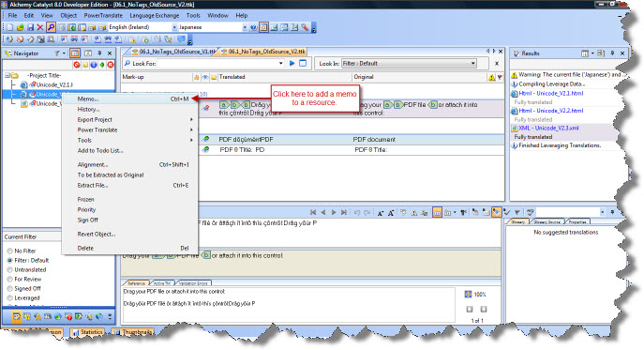Screen dimensions: 644x350
Task: Click the next segment arrow icon
Action: click(334, 212)
